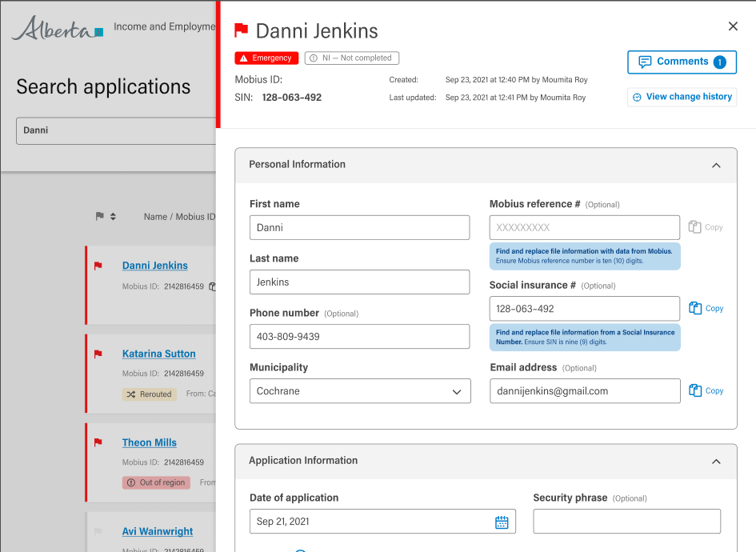Open Avi Wainwright application link

[157, 531]
